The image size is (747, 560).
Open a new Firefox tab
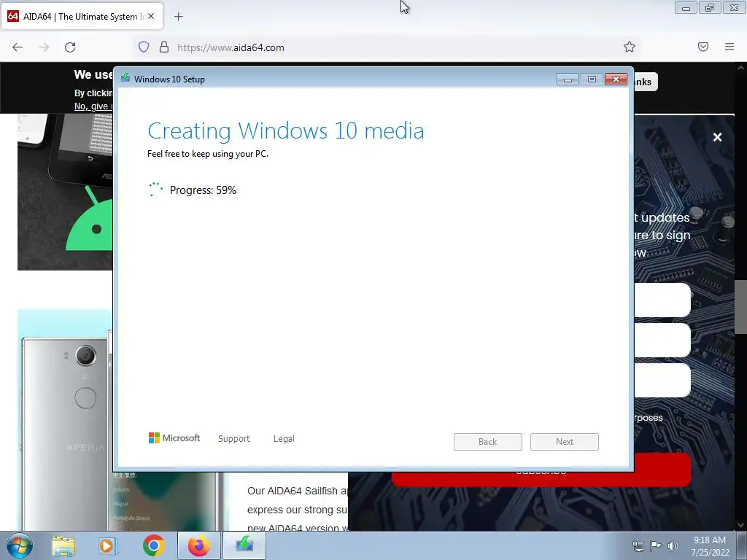178,17
